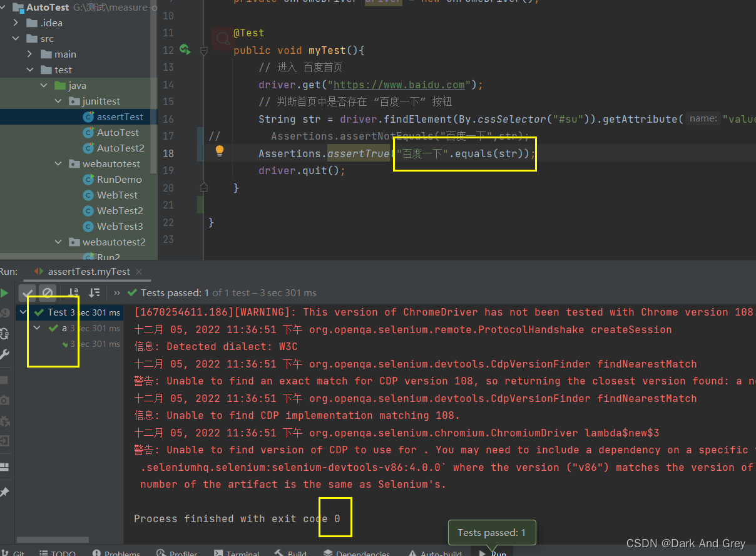
Task: Open the Problems tool window tab
Action: [116, 553]
